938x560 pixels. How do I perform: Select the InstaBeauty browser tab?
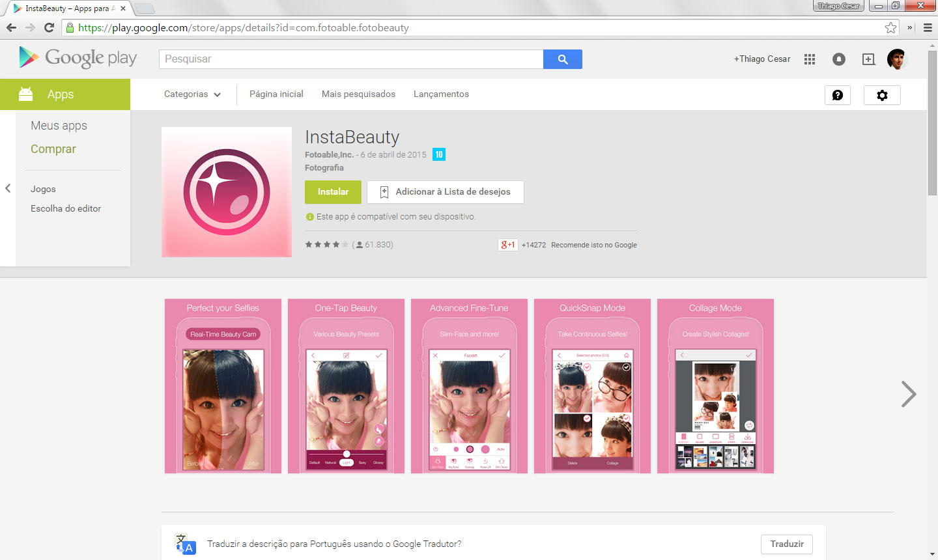tap(68, 8)
